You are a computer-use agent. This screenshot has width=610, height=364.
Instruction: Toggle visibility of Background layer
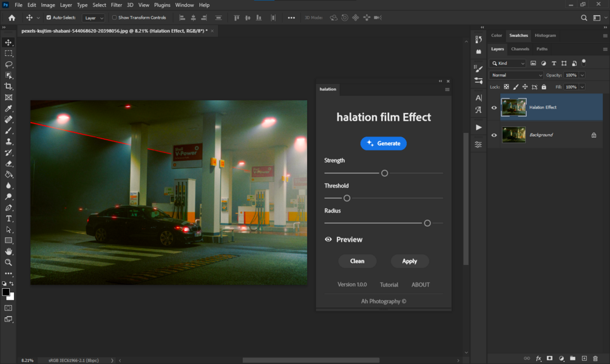pyautogui.click(x=494, y=135)
